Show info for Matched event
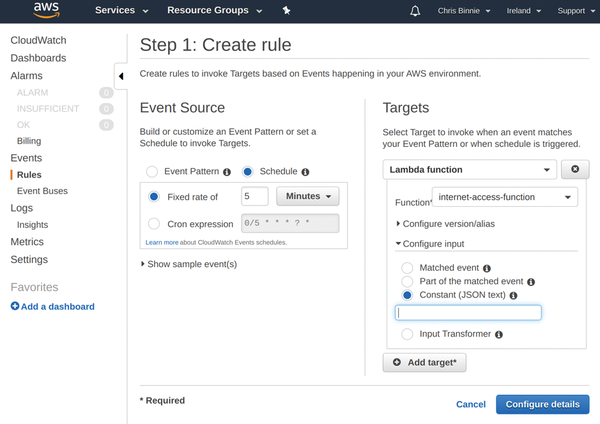 (x=487, y=268)
